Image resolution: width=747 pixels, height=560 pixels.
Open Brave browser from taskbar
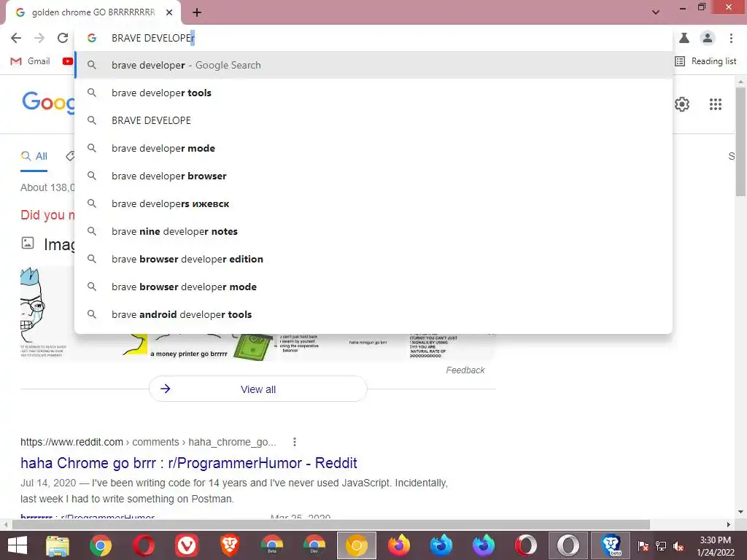click(x=229, y=545)
